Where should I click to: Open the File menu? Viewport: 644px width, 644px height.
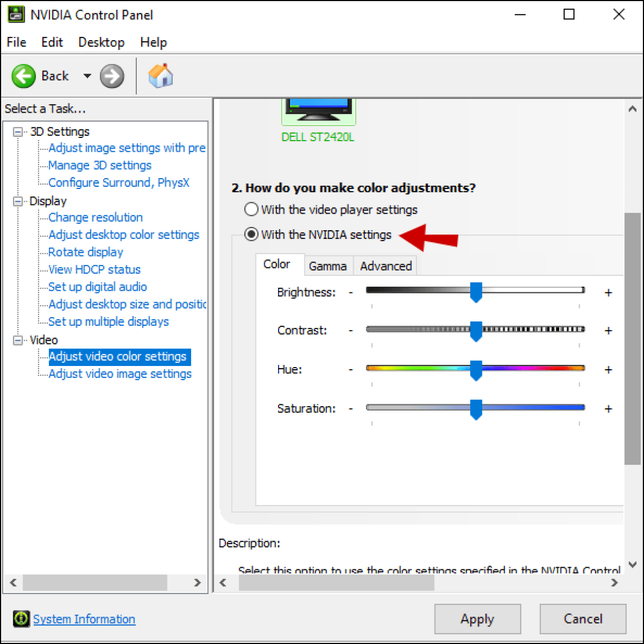(x=16, y=42)
